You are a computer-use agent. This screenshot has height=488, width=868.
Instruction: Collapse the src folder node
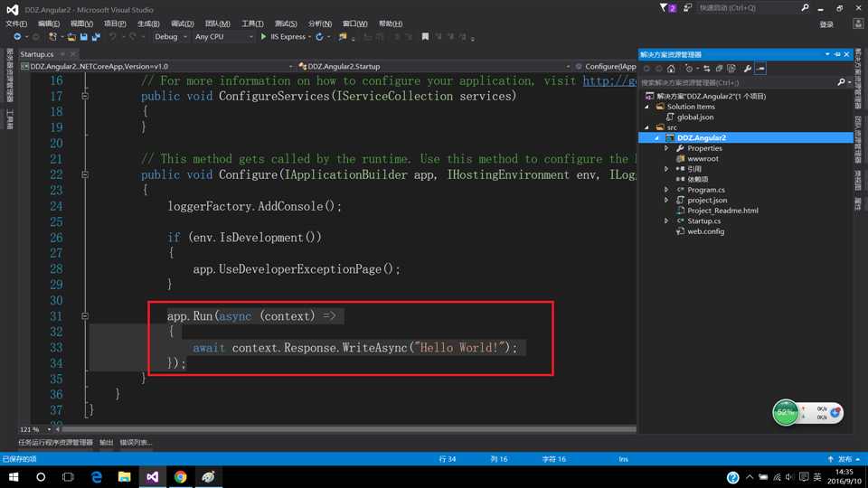click(647, 127)
